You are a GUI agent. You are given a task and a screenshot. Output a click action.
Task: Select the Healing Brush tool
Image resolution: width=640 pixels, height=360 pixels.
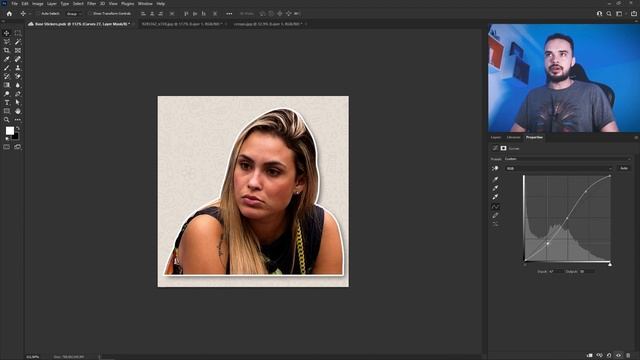(18, 59)
